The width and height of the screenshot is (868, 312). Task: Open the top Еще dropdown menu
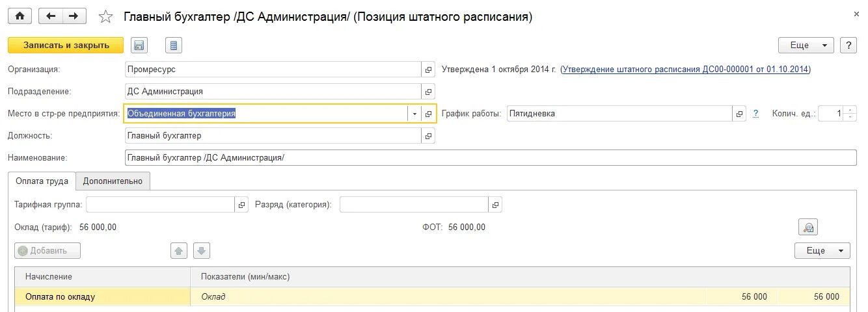[x=806, y=45]
